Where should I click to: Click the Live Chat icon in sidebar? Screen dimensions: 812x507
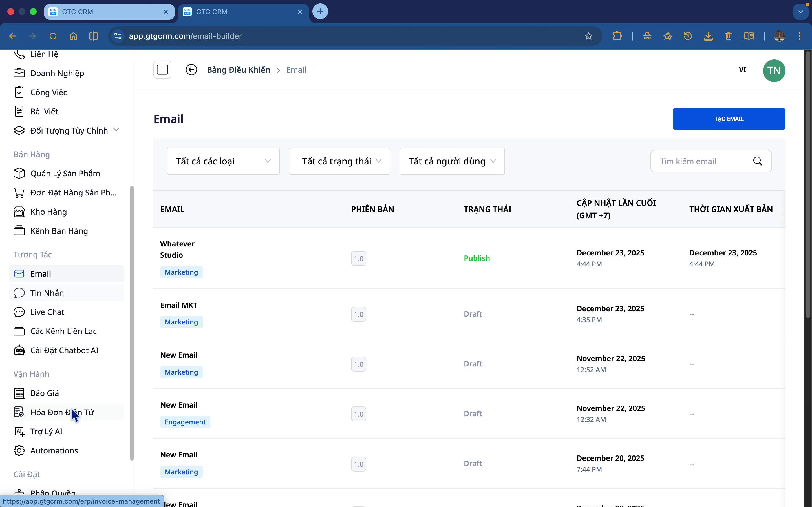(x=19, y=312)
